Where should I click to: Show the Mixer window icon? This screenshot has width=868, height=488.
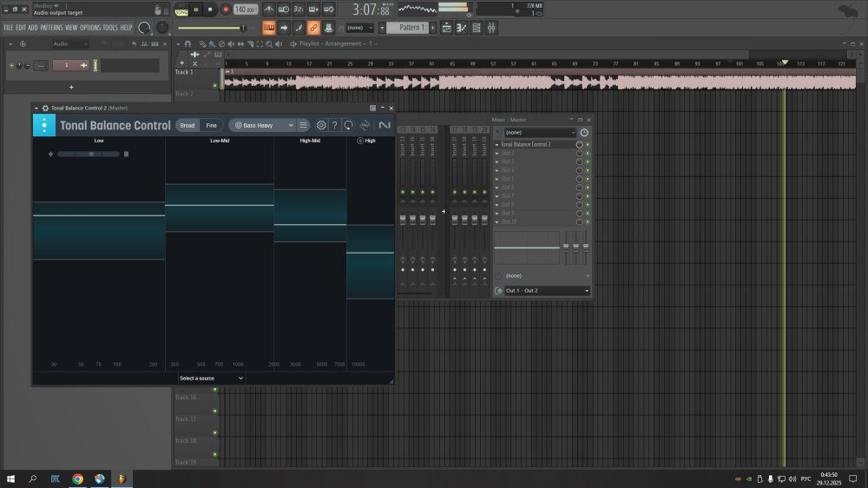click(491, 28)
